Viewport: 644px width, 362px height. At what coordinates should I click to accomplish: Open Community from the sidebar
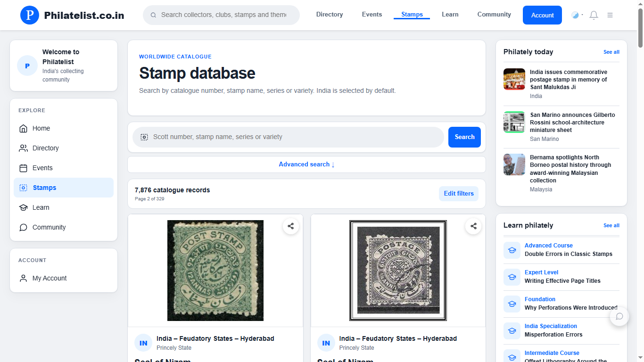click(64, 227)
